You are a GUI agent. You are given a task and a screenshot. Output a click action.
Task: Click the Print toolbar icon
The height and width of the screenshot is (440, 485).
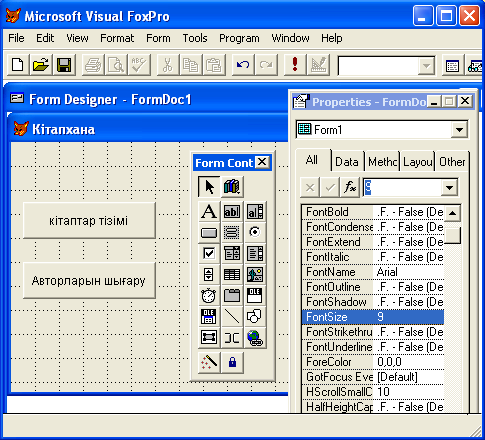click(93, 65)
